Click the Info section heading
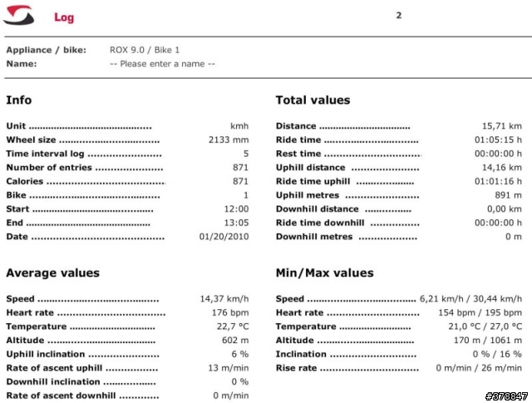532x403 pixels. 19,100
